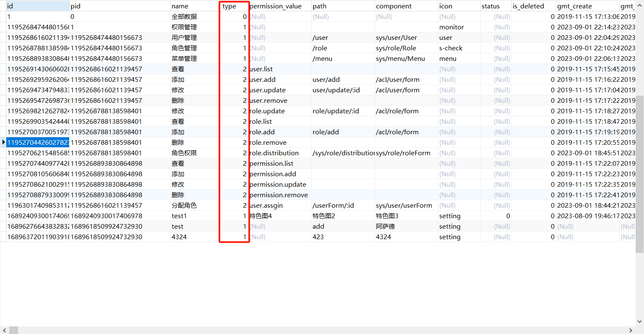The image size is (644, 334).
Task: Click the horizontal scrollbar left arrow
Action: click(4, 330)
